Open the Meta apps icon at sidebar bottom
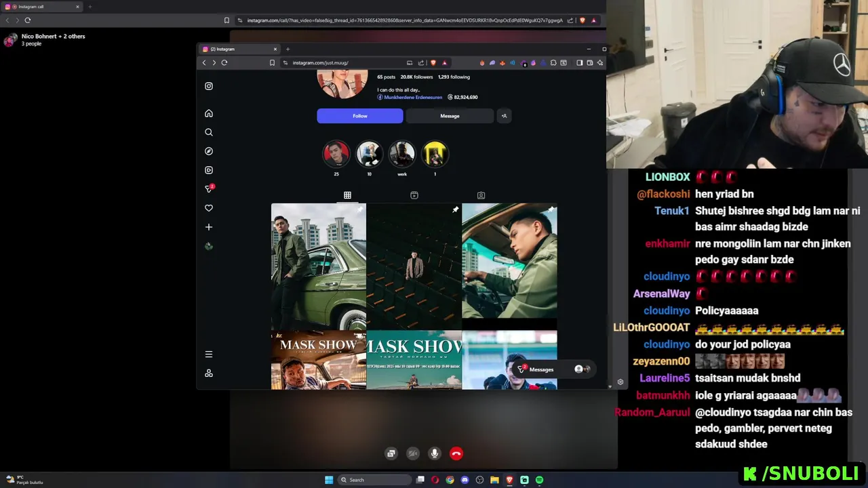The width and height of the screenshot is (868, 488). pos(209,373)
